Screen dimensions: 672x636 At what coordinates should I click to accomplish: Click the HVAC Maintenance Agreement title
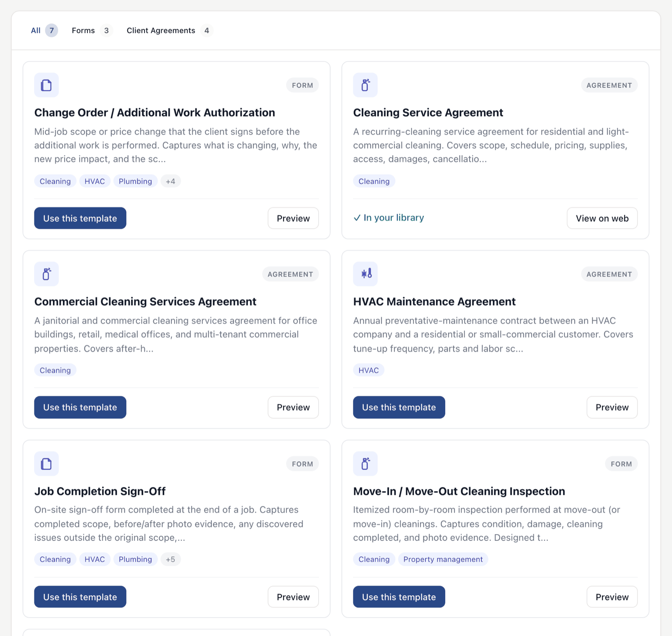point(434,301)
